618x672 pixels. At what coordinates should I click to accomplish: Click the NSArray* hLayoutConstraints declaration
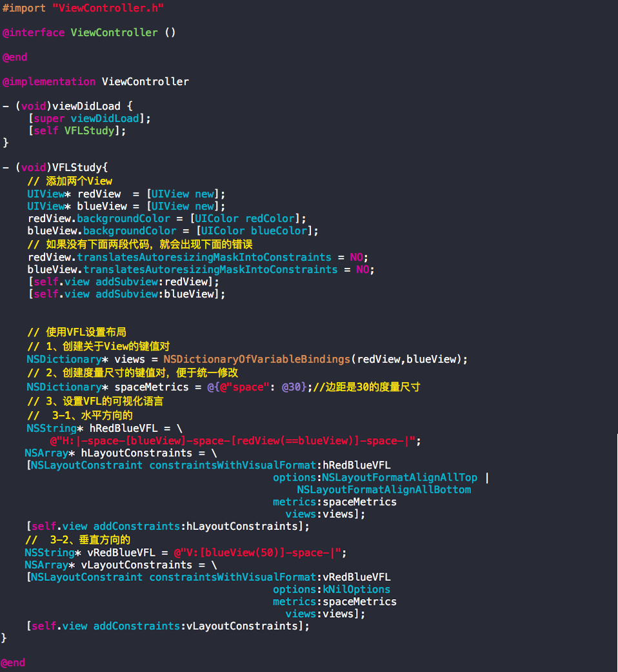(x=121, y=453)
